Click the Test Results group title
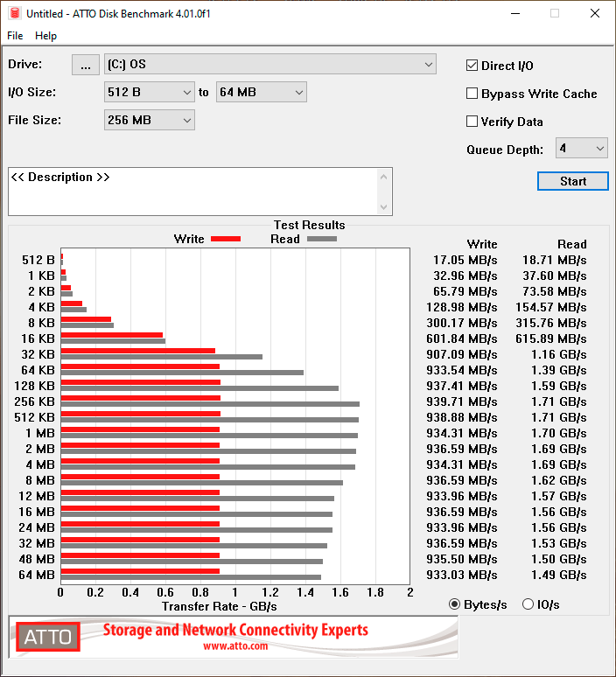The image size is (616, 677). pyautogui.click(x=309, y=226)
